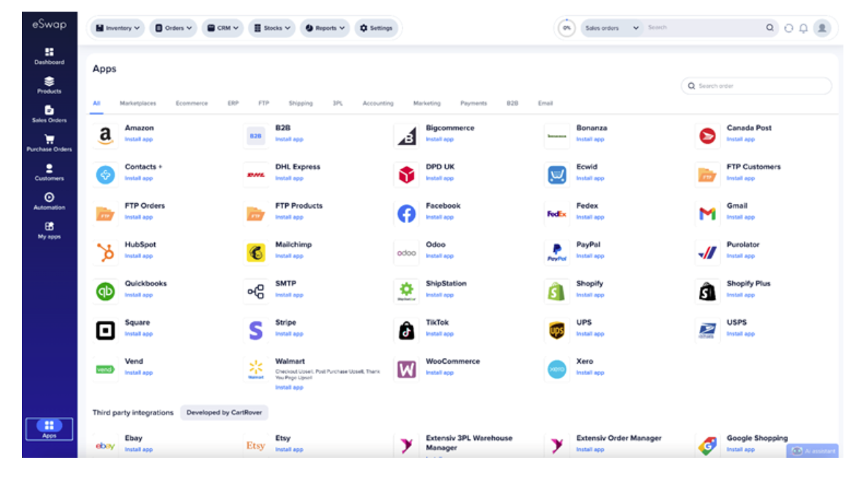The width and height of the screenshot is (868, 483).
Task: Click the top search magnifier icon
Action: coord(770,28)
